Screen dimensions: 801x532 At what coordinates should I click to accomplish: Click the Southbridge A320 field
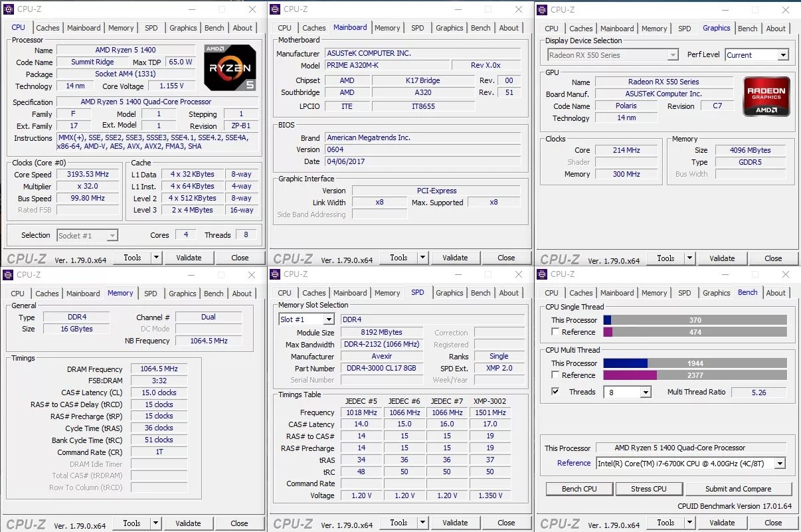(x=423, y=92)
